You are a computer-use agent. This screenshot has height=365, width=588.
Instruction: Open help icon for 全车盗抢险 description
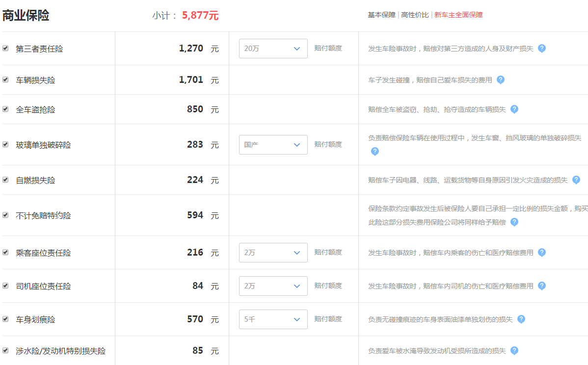click(x=514, y=109)
